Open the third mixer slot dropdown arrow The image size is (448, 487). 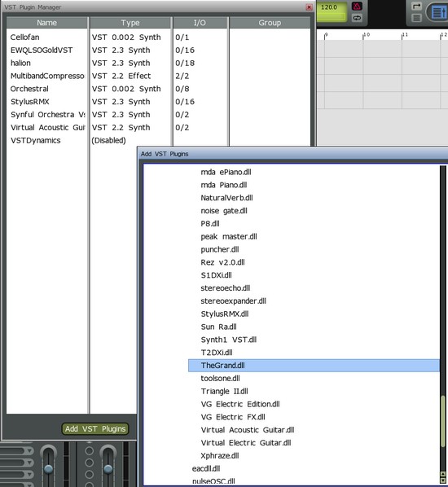pos(29,475)
